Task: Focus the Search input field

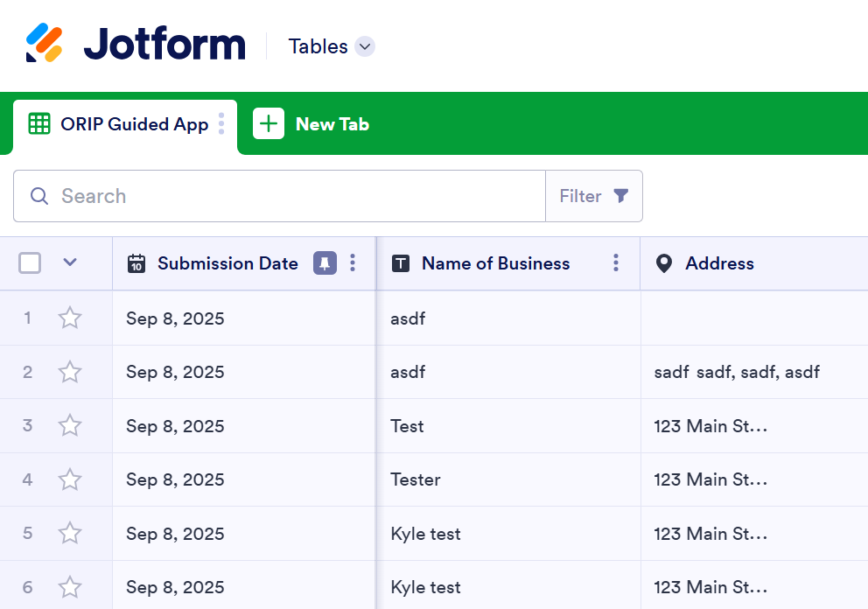Action: click(279, 196)
